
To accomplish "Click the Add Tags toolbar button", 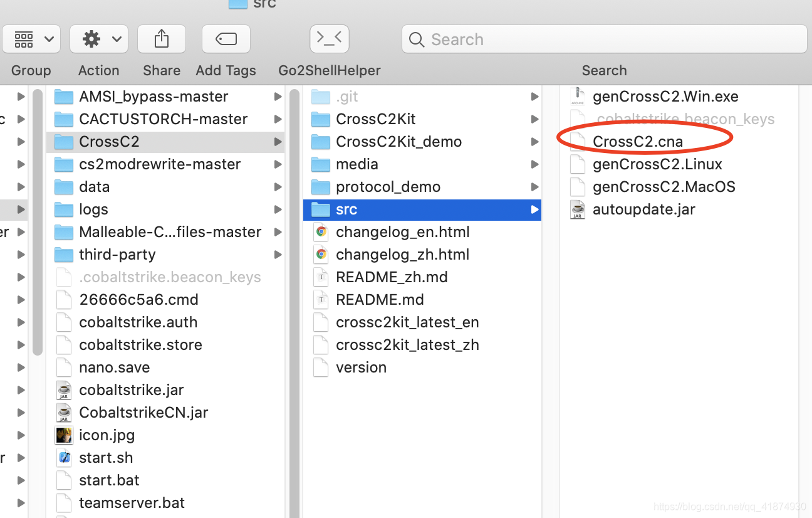I will point(226,40).
